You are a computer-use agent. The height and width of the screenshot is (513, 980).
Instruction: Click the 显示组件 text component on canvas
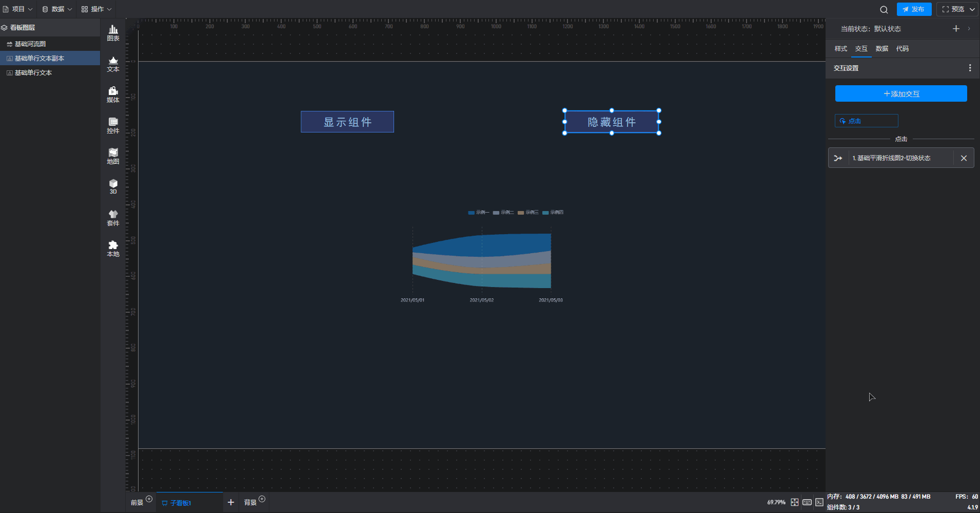(x=347, y=122)
